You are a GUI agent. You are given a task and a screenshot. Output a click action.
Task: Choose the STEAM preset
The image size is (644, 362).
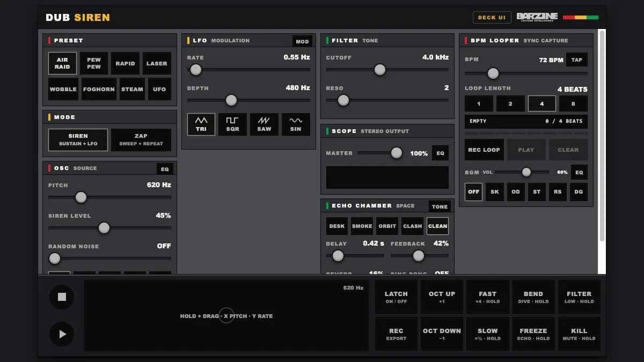(x=132, y=89)
